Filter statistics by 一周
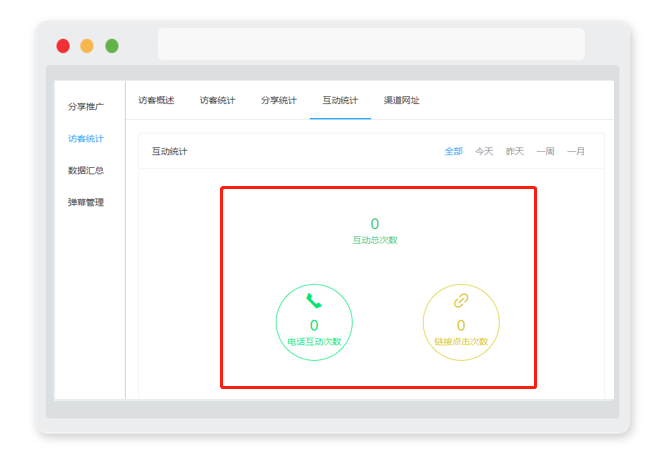Screen dimensions: 660x460 [x=545, y=151]
